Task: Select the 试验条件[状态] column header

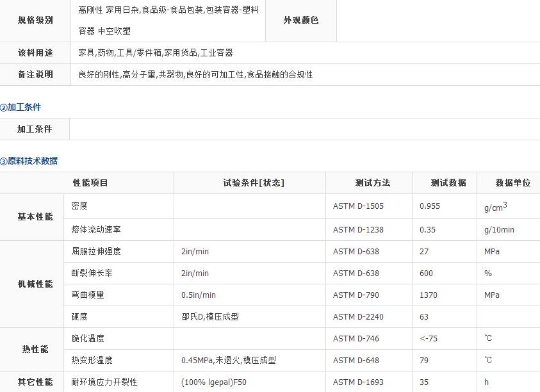Action: (253, 183)
